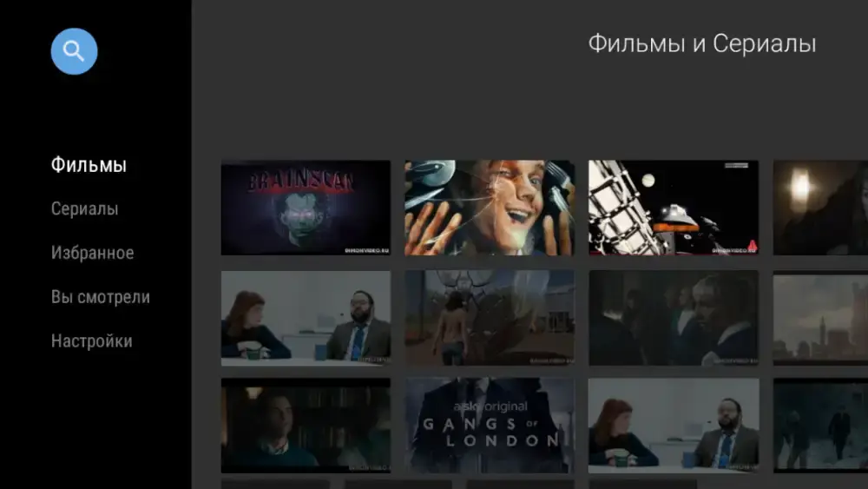Go to Избранное favorites

[x=92, y=253]
